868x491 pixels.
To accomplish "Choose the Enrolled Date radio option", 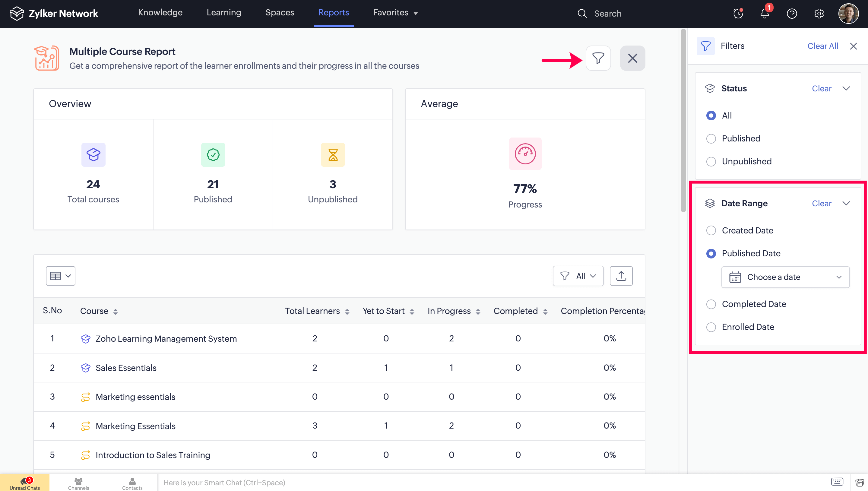I will coord(711,327).
